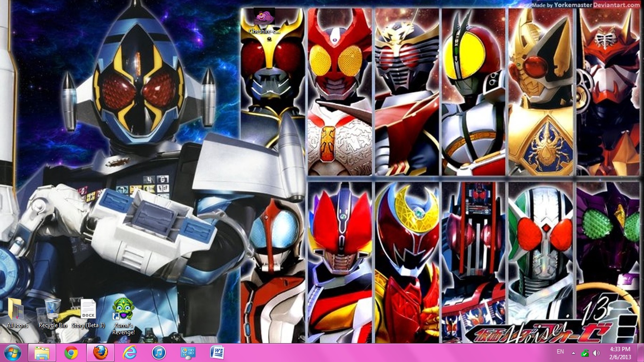The height and width of the screenshot is (362, 644).
Task: Click the green checkmark tray icon
Action: pyautogui.click(x=585, y=353)
